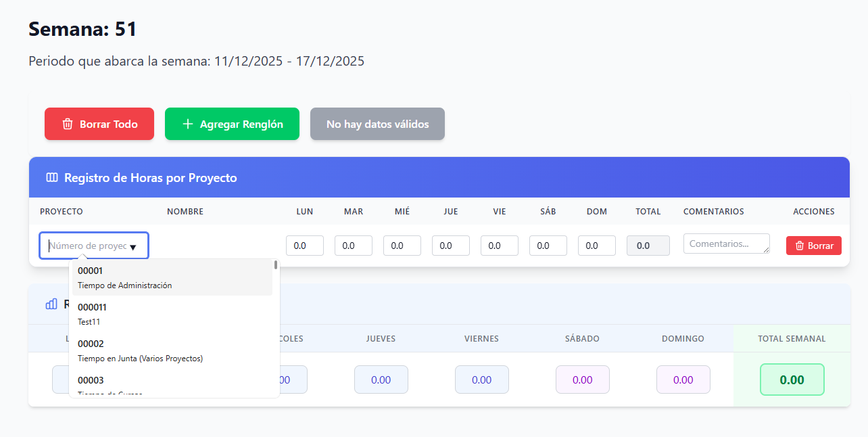Click the Número de proyecto input field
Screen dimensions: 868x437
pyautogui.click(x=88, y=246)
